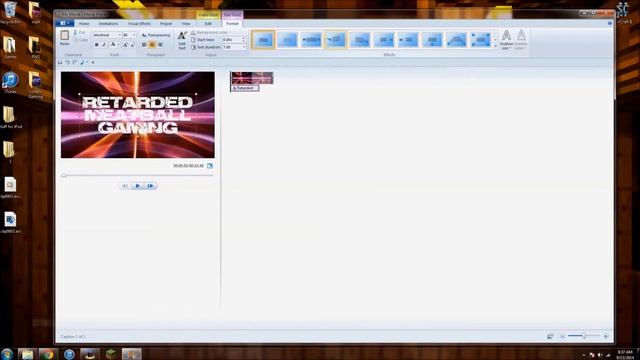Open Chrome from the taskbar

(x=48, y=354)
